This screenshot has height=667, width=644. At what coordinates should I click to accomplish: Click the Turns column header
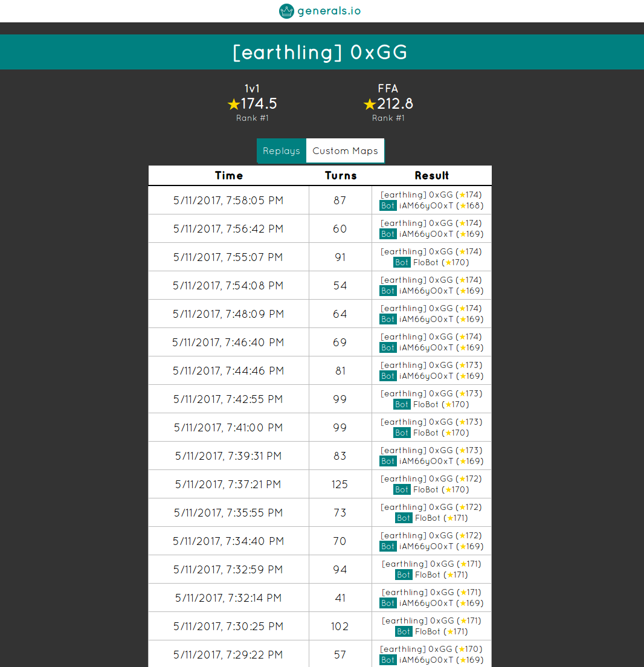(341, 176)
